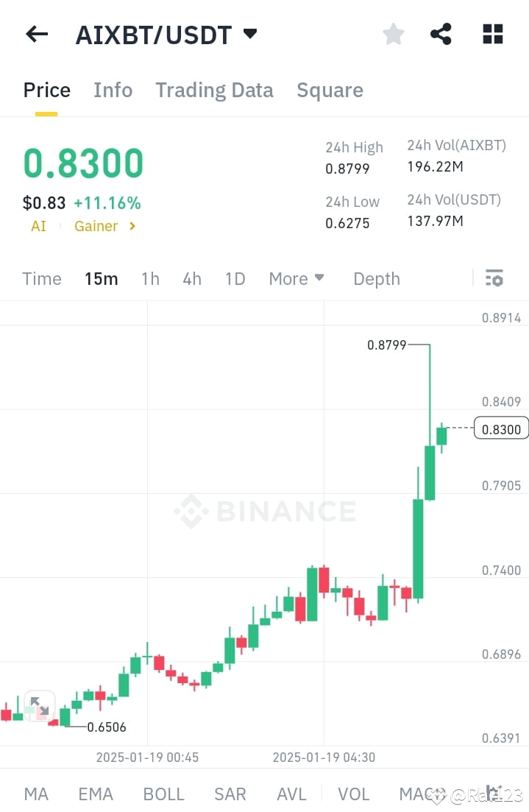Viewport: 529px width, 812px height.
Task: Select the BOLL indicator
Action: pos(163,794)
